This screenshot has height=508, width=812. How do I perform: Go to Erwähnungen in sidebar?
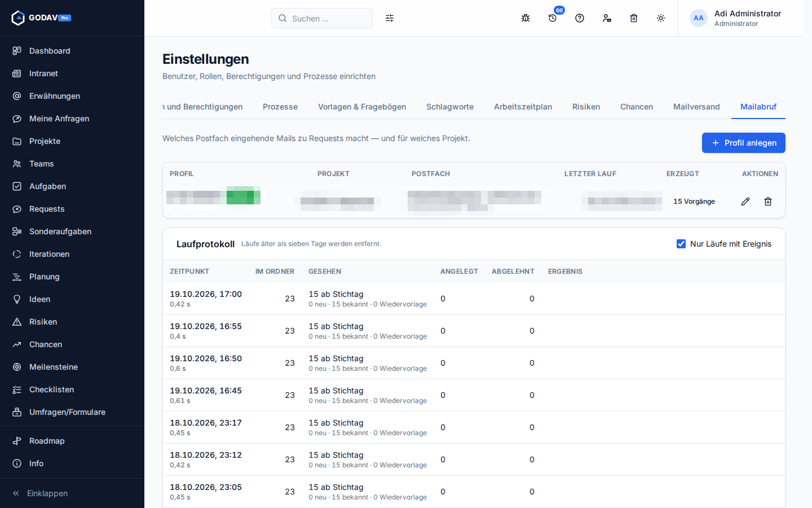coord(72,96)
